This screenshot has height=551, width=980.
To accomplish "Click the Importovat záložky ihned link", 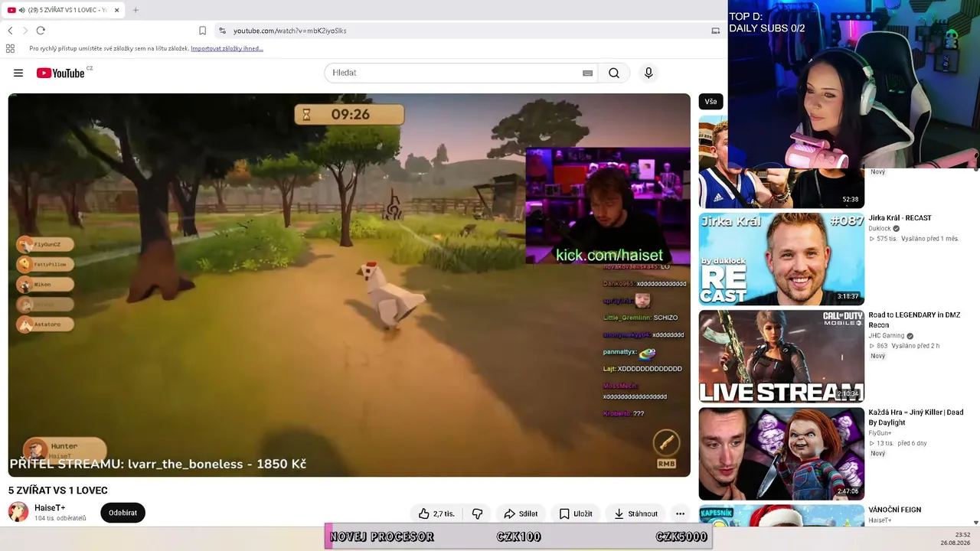I will click(227, 48).
